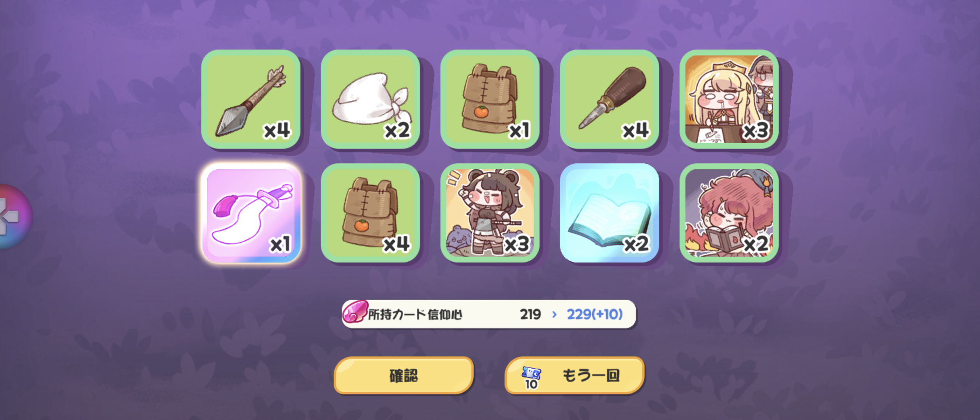Tap the blue arrow between faith values

pyautogui.click(x=554, y=314)
